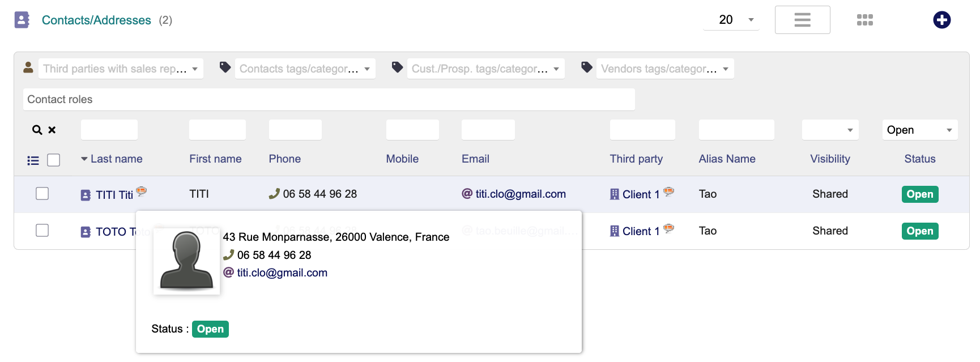Sort by Last name column header
This screenshot has width=980, height=362.
coord(116,159)
